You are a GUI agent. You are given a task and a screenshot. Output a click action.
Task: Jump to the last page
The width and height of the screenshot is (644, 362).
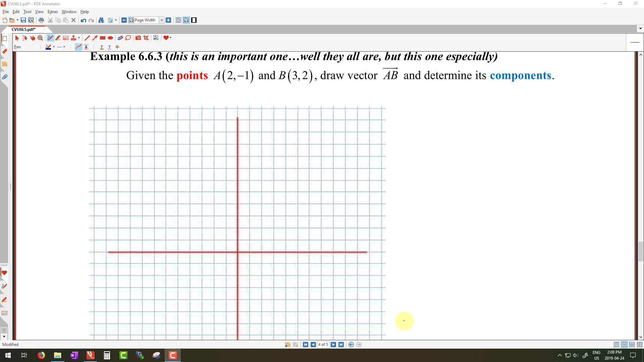click(341, 345)
